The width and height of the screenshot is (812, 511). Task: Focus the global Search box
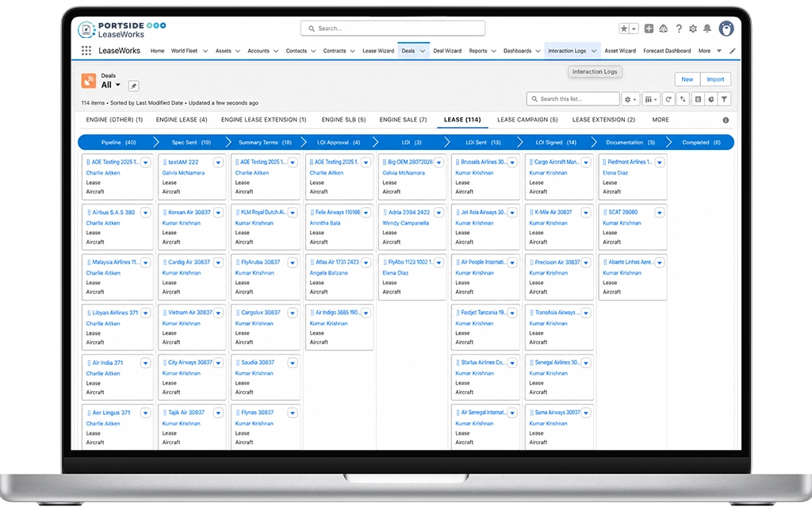click(x=393, y=29)
